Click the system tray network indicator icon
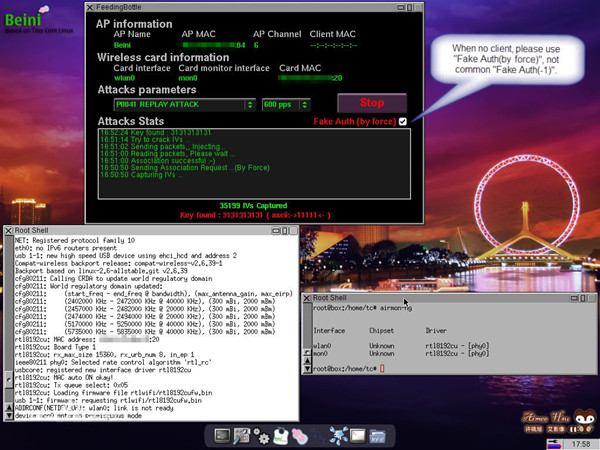The height and width of the screenshot is (450, 600). tap(554, 442)
